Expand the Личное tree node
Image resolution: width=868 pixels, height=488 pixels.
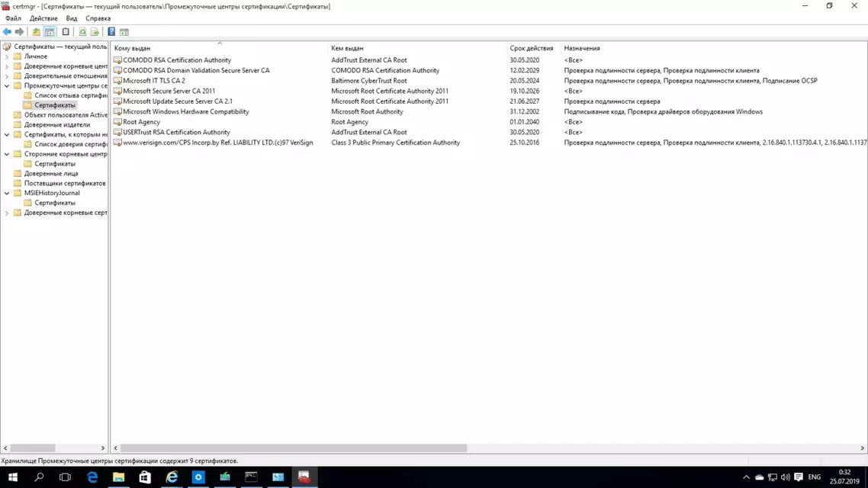pyautogui.click(x=7, y=56)
